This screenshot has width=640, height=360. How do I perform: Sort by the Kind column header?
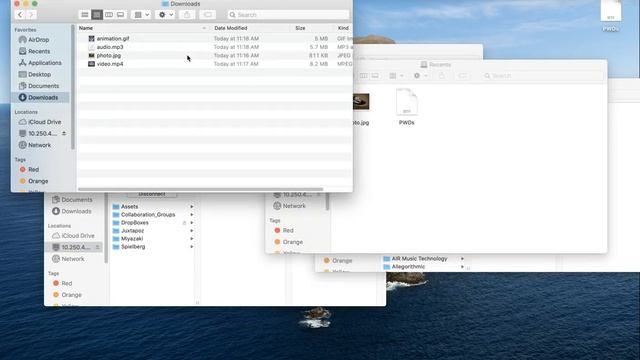click(x=343, y=28)
